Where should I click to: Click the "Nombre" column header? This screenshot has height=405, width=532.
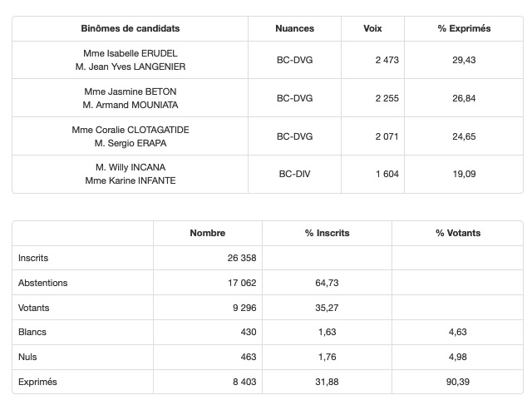click(x=207, y=233)
